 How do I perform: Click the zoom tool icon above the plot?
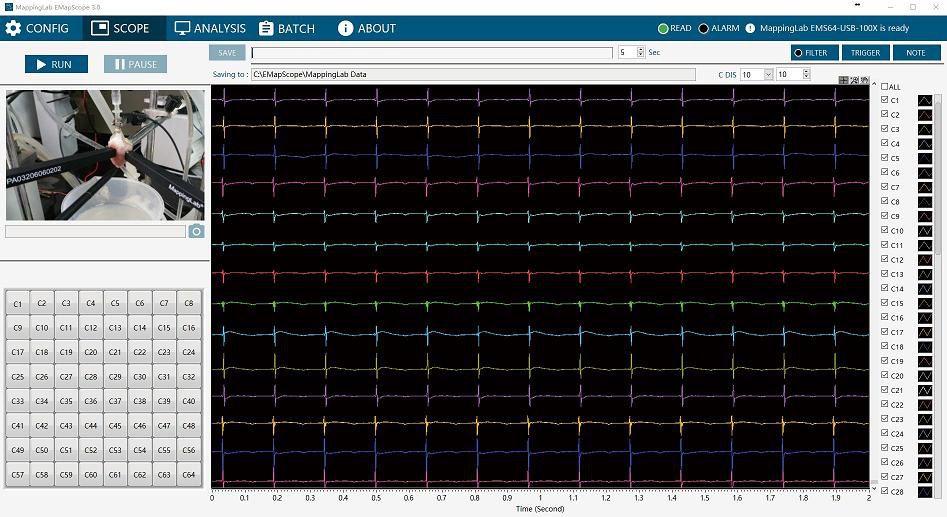click(854, 80)
